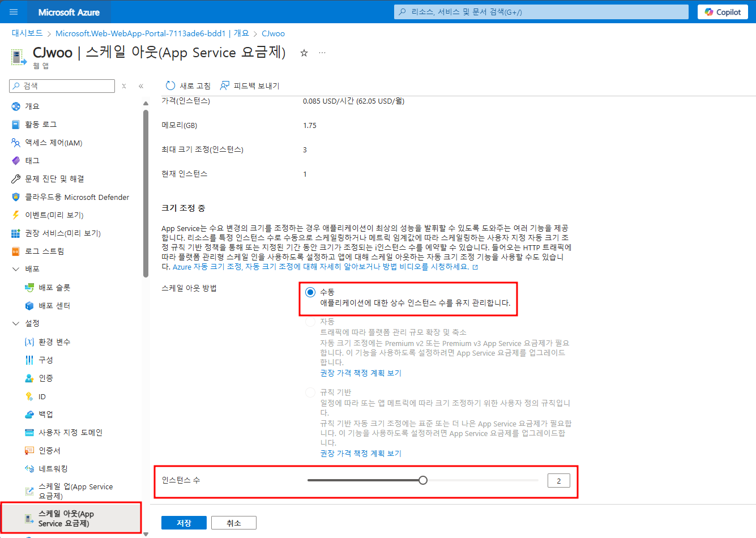The height and width of the screenshot is (538, 756).
Task: Click the 환경 변수 icon
Action: (x=29, y=342)
